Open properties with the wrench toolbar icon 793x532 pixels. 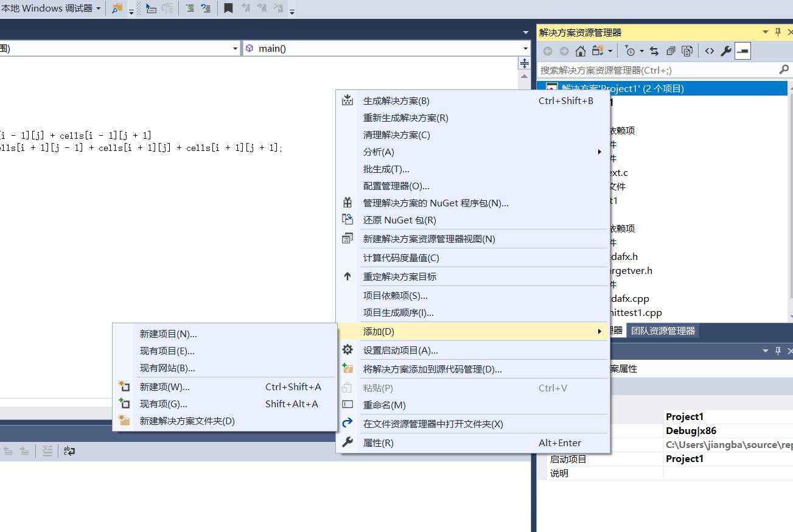(726, 51)
